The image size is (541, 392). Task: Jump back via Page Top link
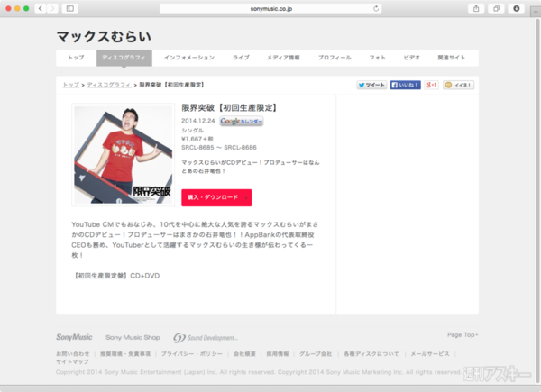point(463,334)
